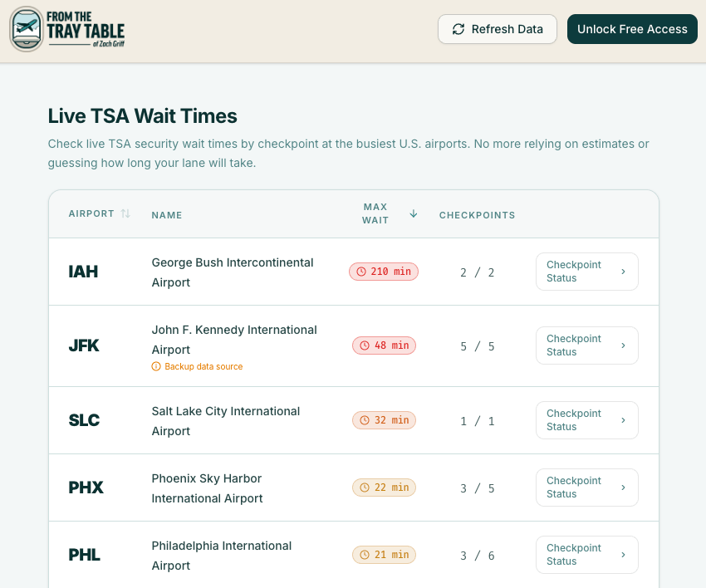Viewport: 706px width, 588px height.
Task: Select the IAH airport code
Action: pos(83,272)
